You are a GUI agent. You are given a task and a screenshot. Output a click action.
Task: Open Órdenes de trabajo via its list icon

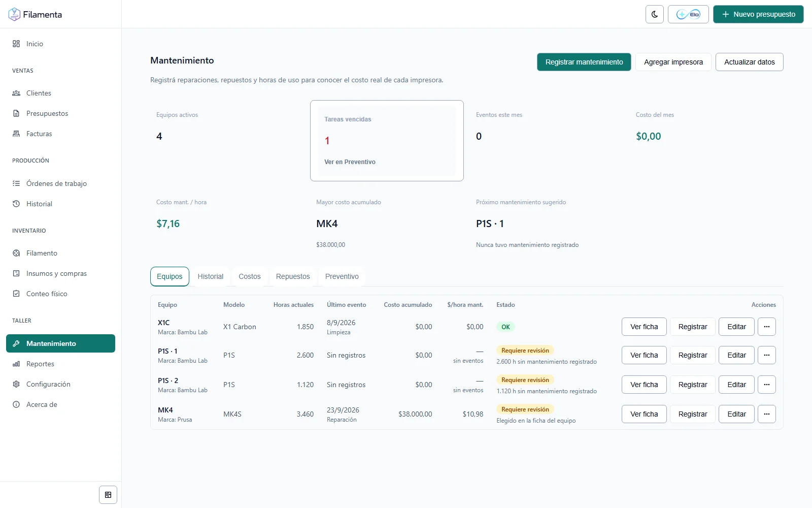coord(16,183)
